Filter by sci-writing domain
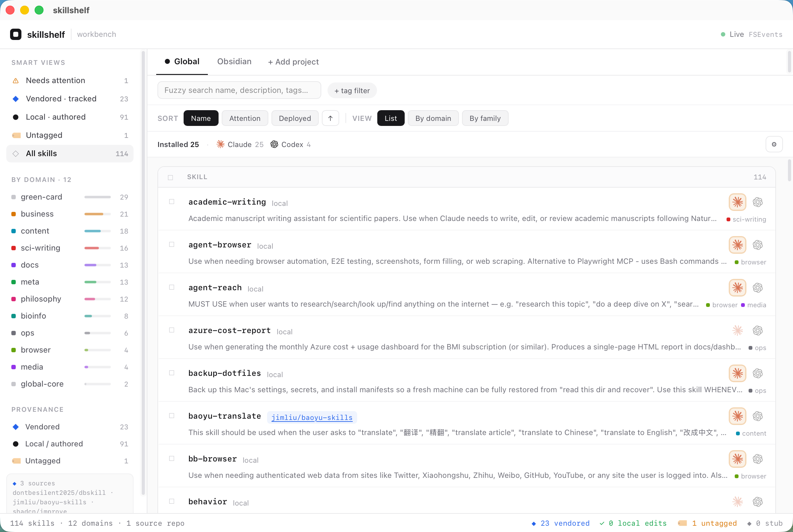The image size is (793, 532). [x=70, y=248]
